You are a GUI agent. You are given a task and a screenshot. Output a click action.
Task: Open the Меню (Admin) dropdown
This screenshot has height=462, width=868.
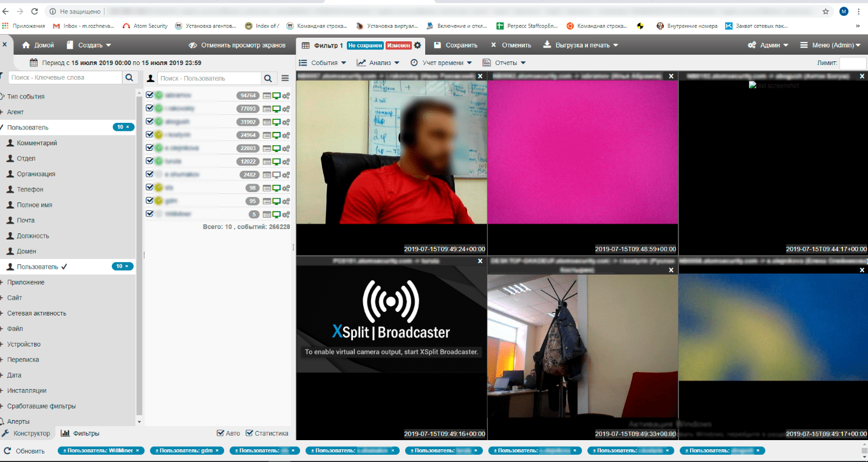click(830, 45)
